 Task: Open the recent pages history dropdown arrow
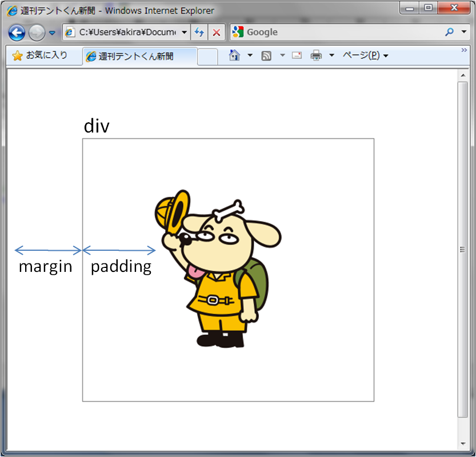click(x=52, y=33)
